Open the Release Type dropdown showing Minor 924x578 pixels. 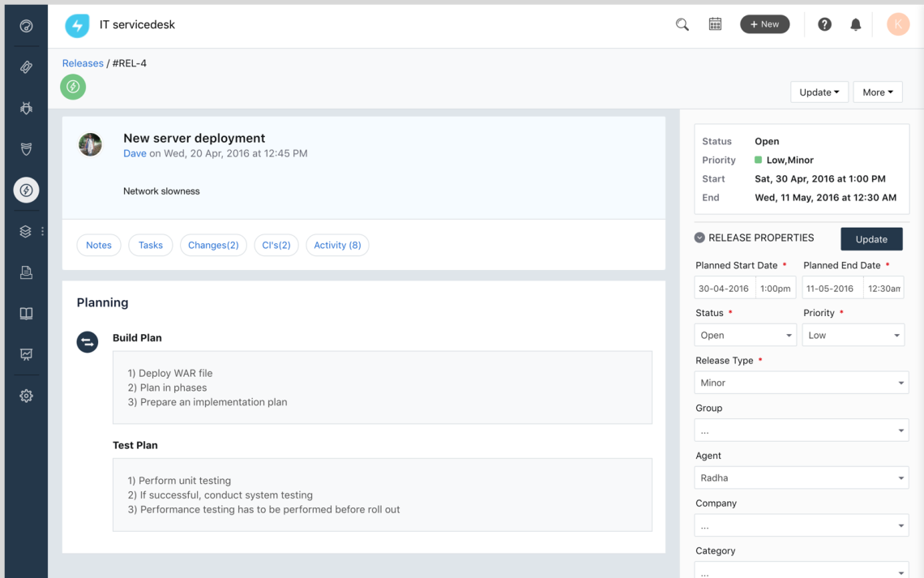(801, 382)
